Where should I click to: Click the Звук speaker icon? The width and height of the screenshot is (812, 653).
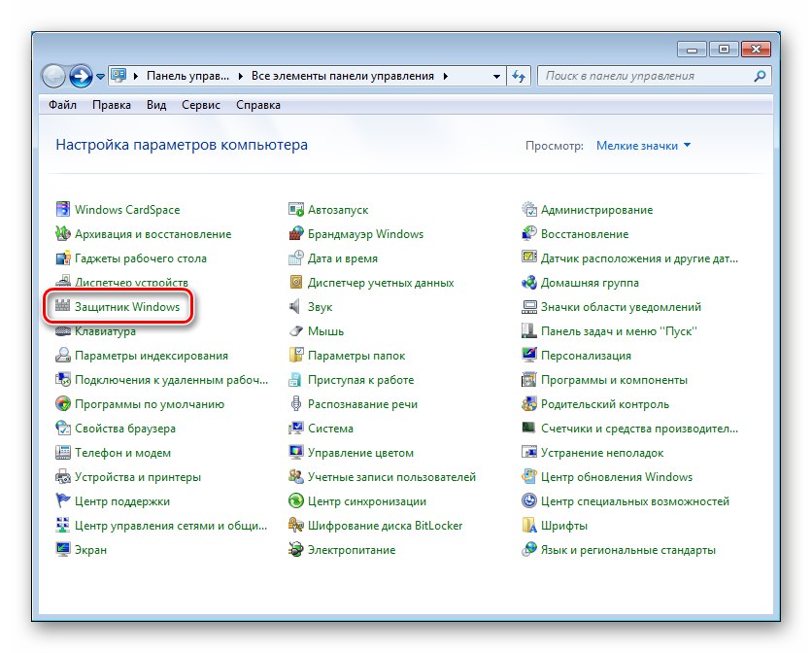pos(294,306)
